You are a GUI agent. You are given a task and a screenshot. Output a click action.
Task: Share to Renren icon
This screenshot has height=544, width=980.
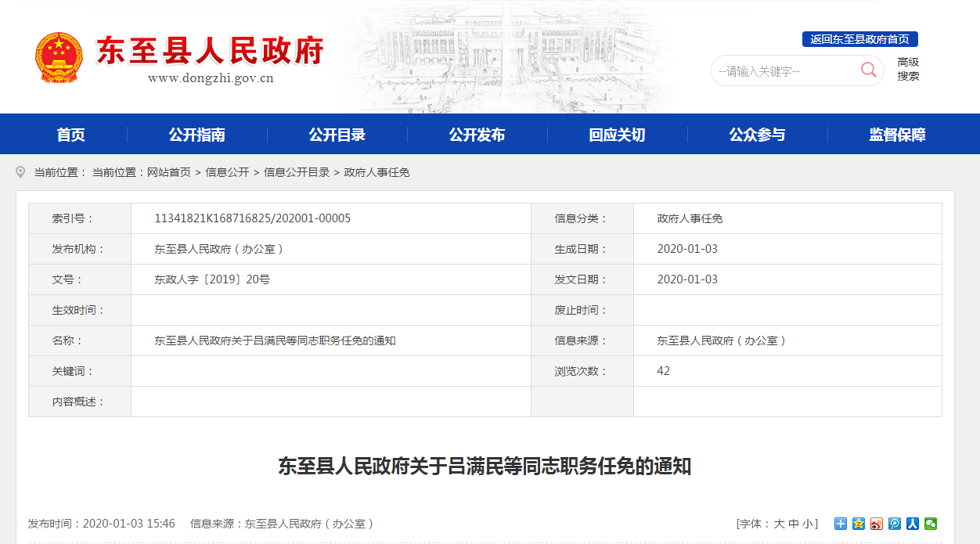pyautogui.click(x=913, y=524)
